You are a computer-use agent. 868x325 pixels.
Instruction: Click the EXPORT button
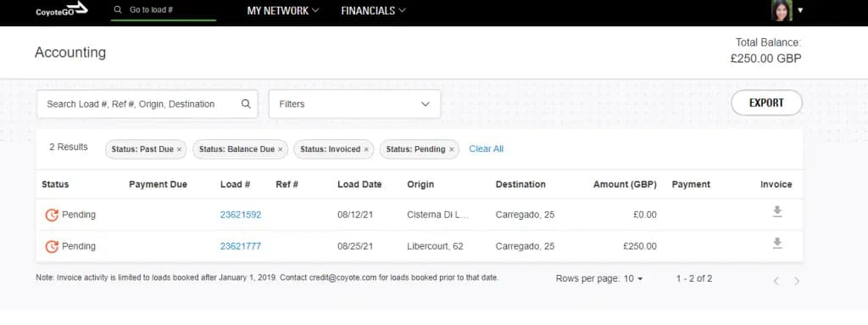pos(766,103)
